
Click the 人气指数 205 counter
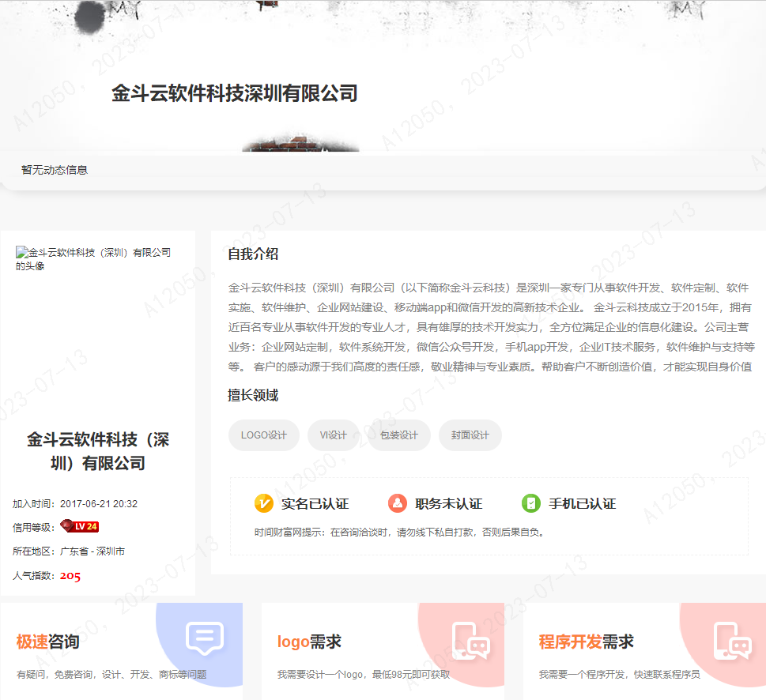tap(70, 576)
